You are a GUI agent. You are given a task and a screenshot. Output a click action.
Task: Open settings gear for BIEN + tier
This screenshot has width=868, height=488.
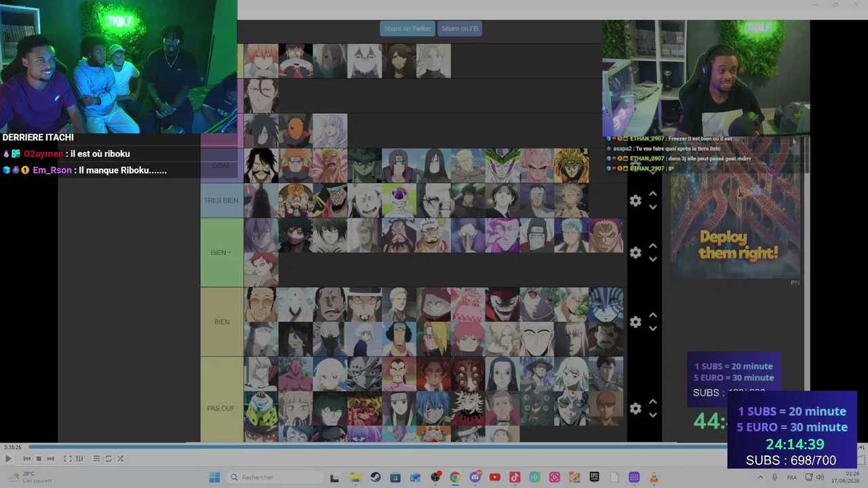[x=635, y=253]
